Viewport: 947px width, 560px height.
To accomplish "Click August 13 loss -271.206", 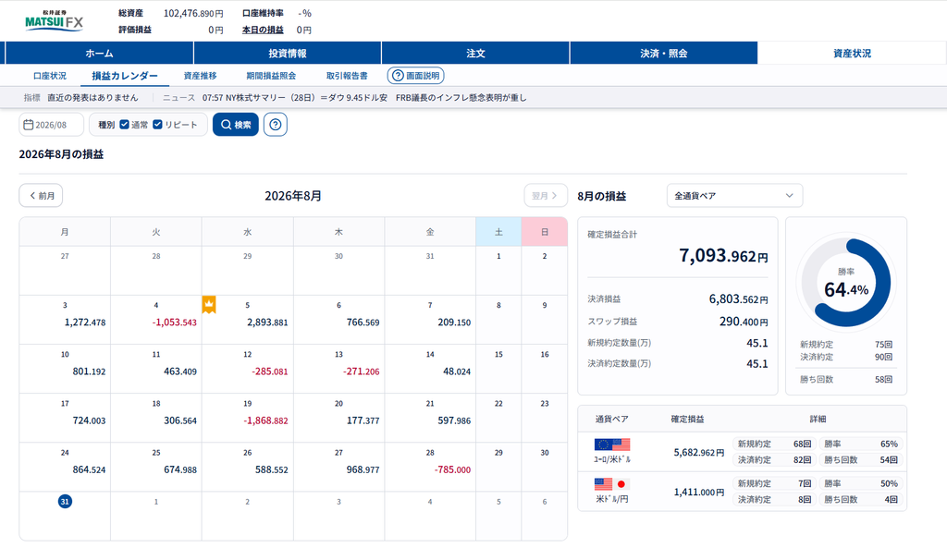I will tap(362, 371).
